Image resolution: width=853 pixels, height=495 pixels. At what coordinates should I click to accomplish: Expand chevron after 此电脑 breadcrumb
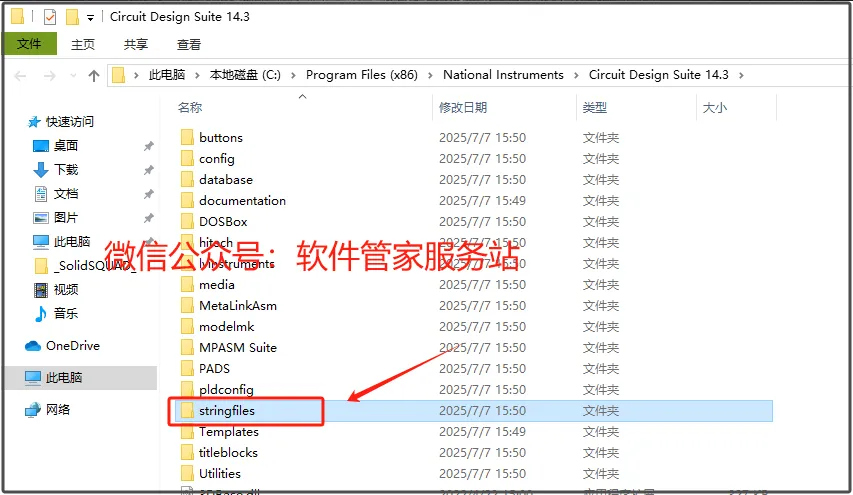pyautogui.click(x=197, y=76)
